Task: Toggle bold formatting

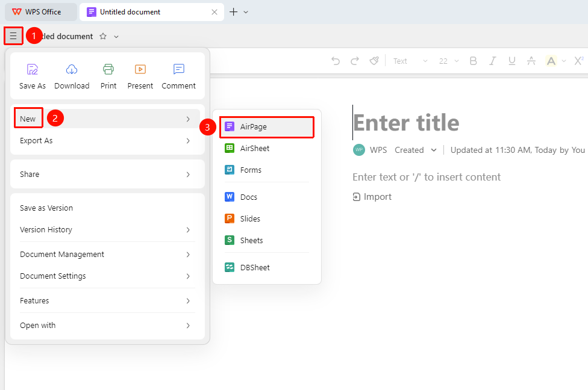Action: coord(474,61)
